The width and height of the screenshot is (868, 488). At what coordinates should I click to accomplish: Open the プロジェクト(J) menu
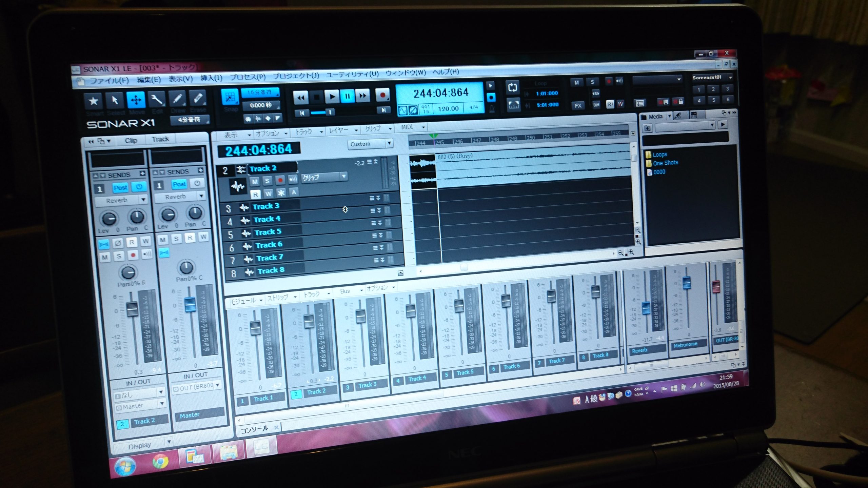[x=296, y=76]
